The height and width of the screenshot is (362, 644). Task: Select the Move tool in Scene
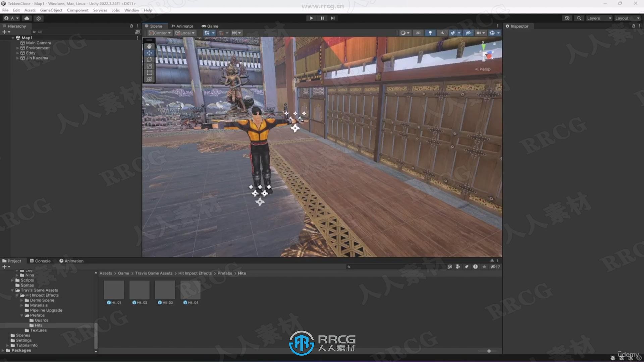(x=149, y=53)
